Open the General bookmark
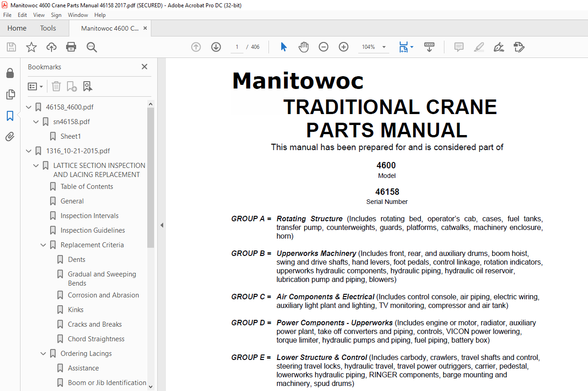588x391 pixels. [72, 201]
